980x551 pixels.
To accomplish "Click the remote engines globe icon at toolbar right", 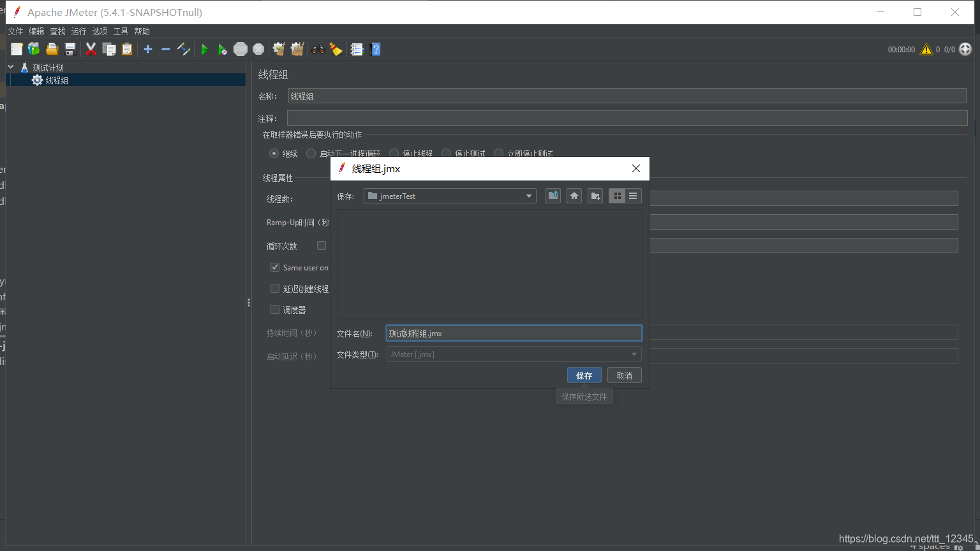I will point(966,49).
